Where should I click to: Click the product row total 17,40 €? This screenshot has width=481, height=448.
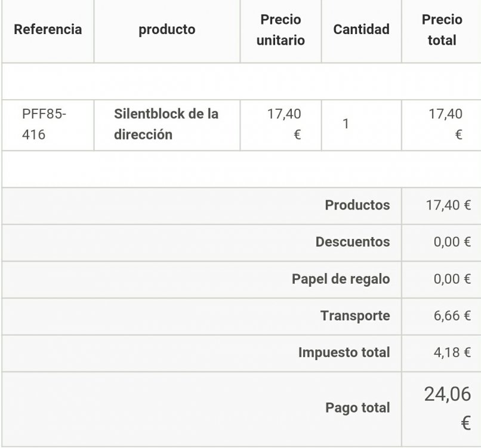pyautogui.click(x=446, y=124)
